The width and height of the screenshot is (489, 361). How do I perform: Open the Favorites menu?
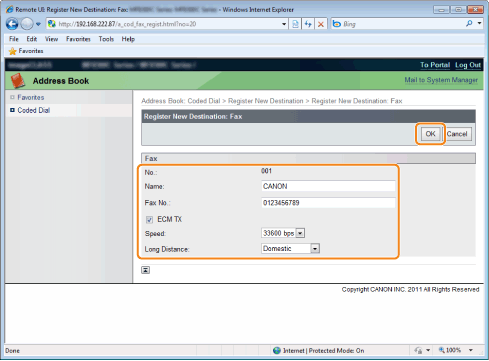coord(78,39)
